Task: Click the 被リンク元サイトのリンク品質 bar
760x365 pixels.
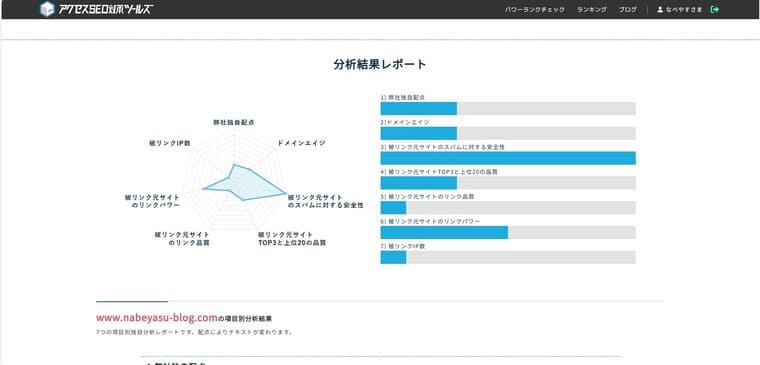Action: (x=508, y=207)
